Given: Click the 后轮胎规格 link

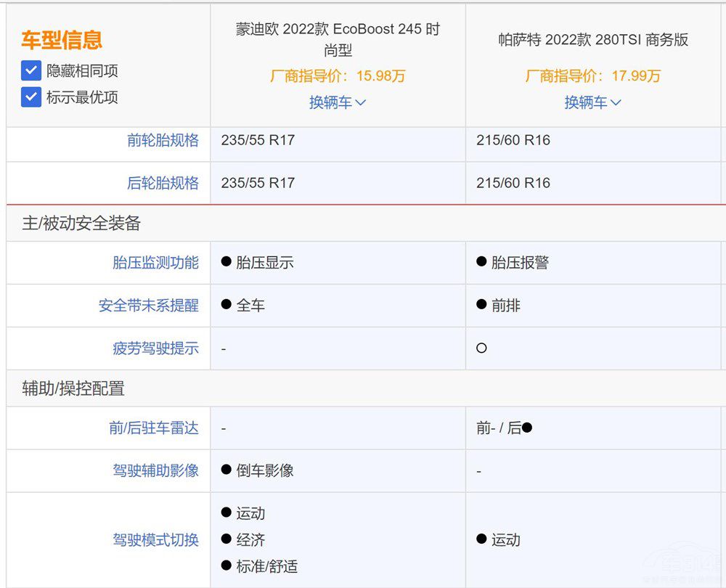Looking at the screenshot, I should point(163,183).
